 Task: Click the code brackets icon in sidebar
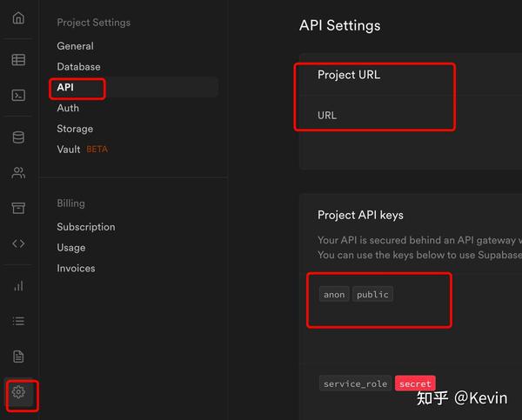18,243
